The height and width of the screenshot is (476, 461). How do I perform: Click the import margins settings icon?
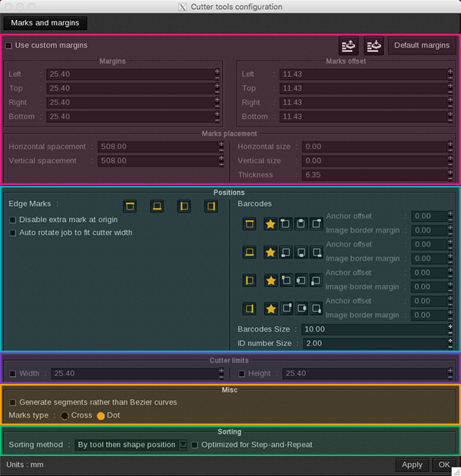(373, 45)
